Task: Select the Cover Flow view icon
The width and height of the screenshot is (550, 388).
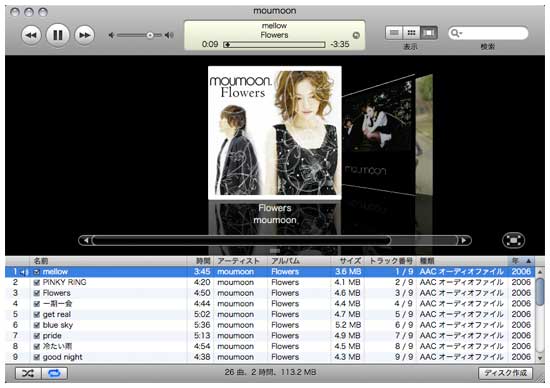Action: pyautogui.click(x=429, y=33)
